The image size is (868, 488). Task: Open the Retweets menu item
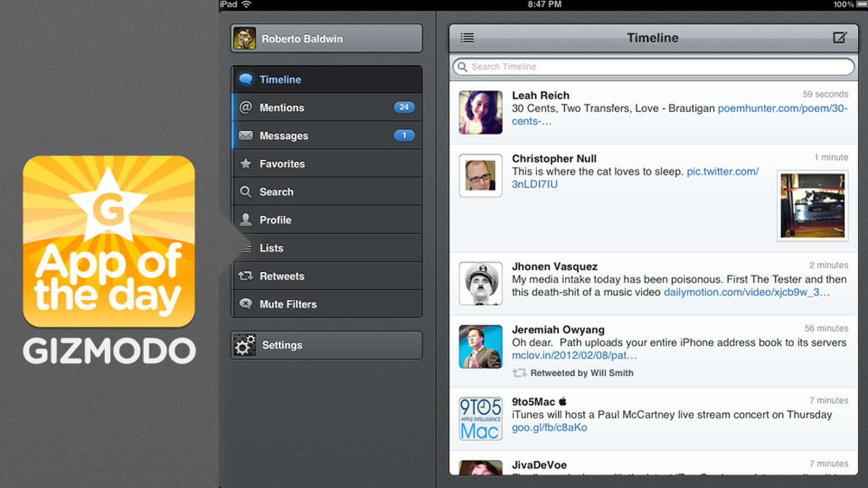pyautogui.click(x=327, y=276)
